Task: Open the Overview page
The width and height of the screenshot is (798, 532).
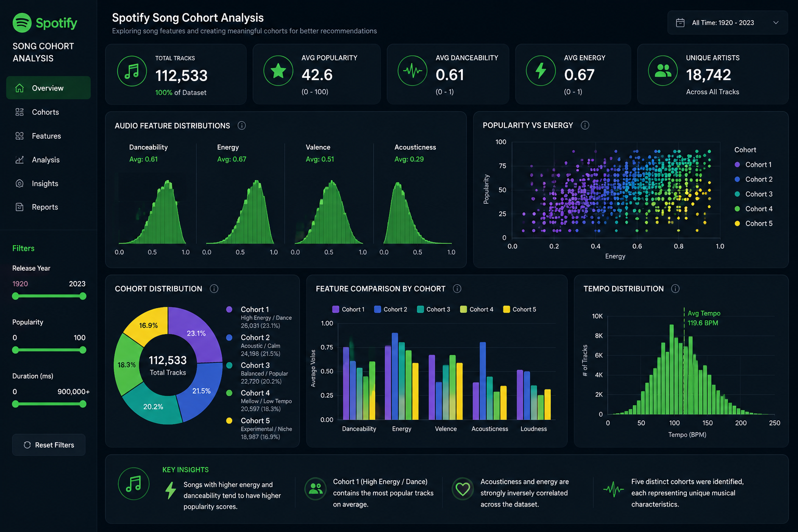Action: pyautogui.click(x=48, y=88)
